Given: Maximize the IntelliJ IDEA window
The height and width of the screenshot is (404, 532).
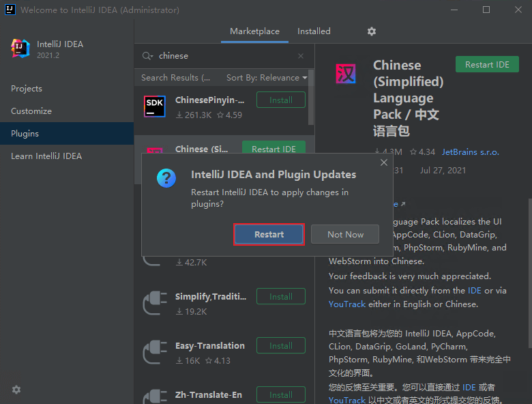Looking at the screenshot, I should (486, 10).
